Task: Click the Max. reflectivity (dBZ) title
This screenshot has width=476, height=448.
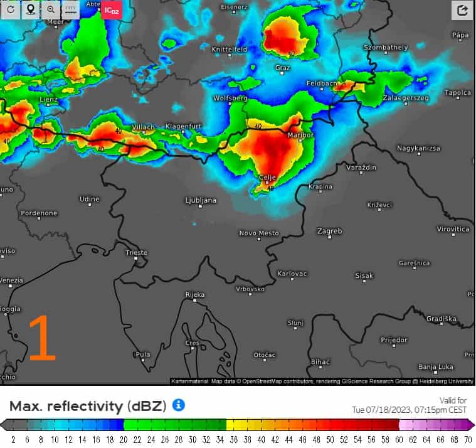Action: pos(88,405)
